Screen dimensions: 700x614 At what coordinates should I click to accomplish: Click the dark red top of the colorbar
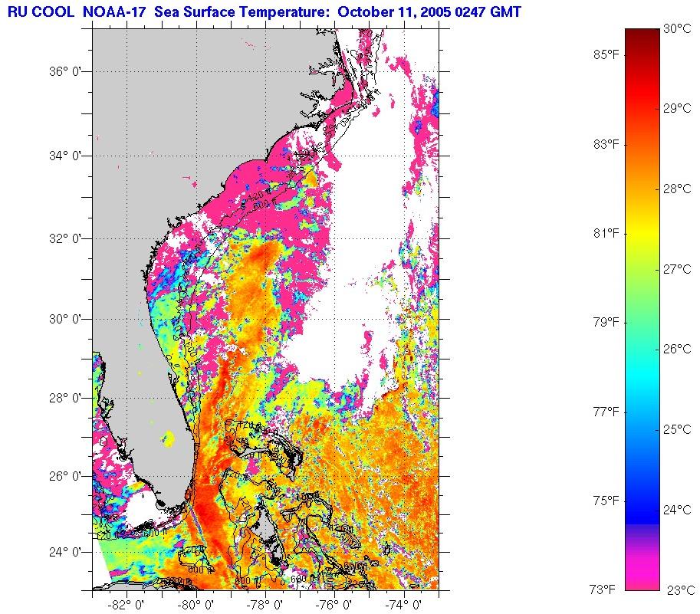coord(642,36)
